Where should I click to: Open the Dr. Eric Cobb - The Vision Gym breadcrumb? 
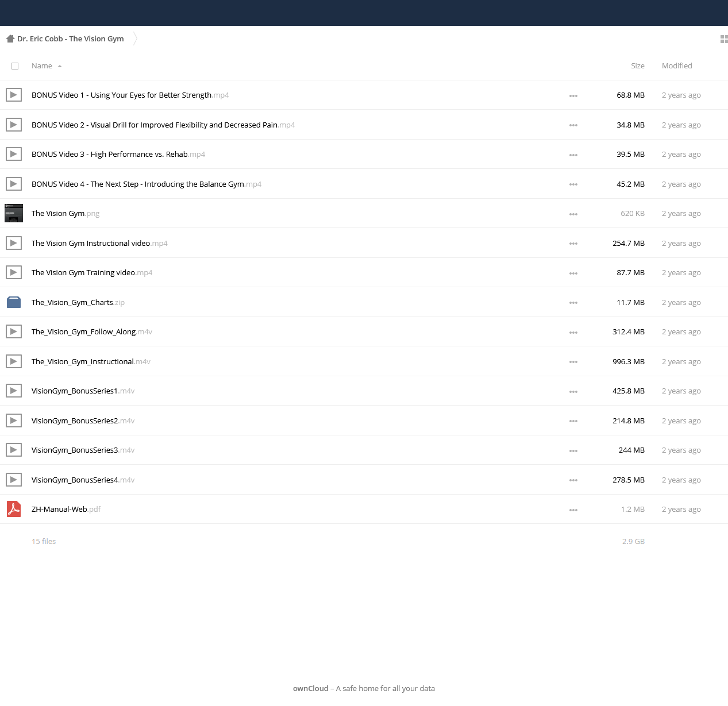[x=71, y=39]
